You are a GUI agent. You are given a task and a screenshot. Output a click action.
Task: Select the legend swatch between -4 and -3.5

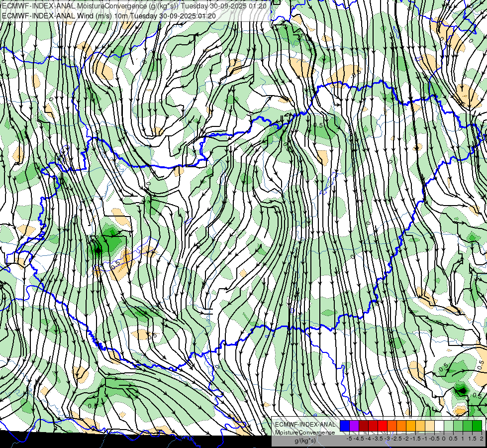pos(373,426)
